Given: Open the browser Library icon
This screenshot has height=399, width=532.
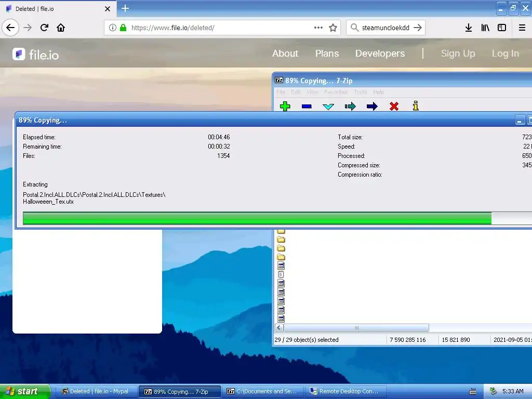Looking at the screenshot, I should pos(485,28).
